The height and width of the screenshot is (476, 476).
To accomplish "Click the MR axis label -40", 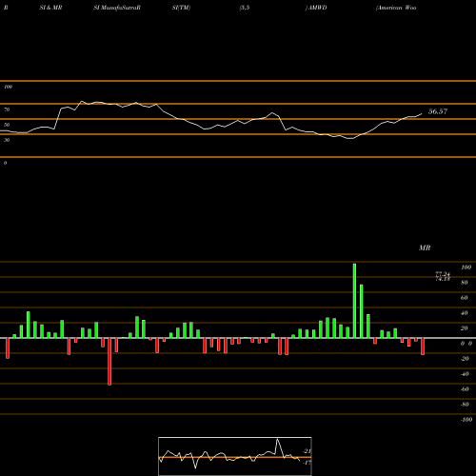I will pos(465,374).
